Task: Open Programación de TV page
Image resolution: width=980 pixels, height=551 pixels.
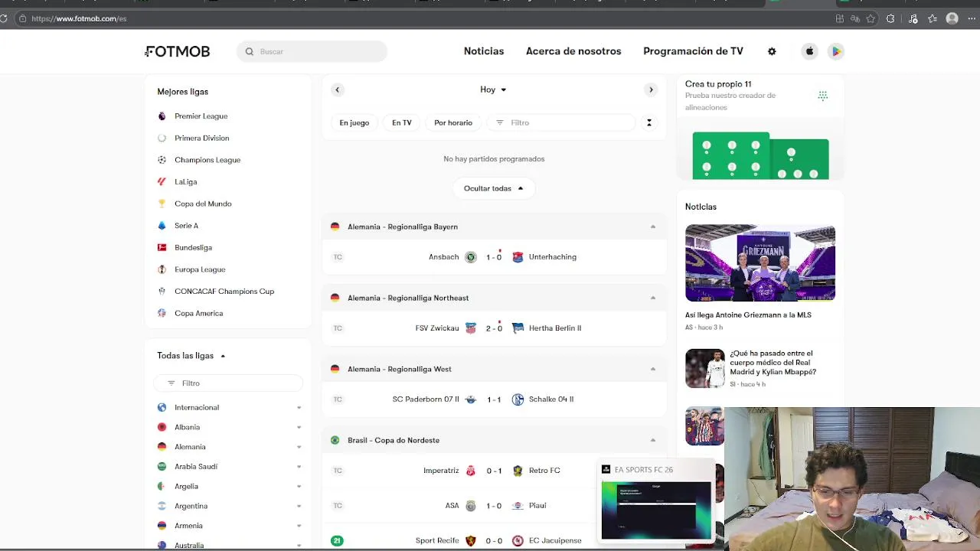Action: coord(693,51)
